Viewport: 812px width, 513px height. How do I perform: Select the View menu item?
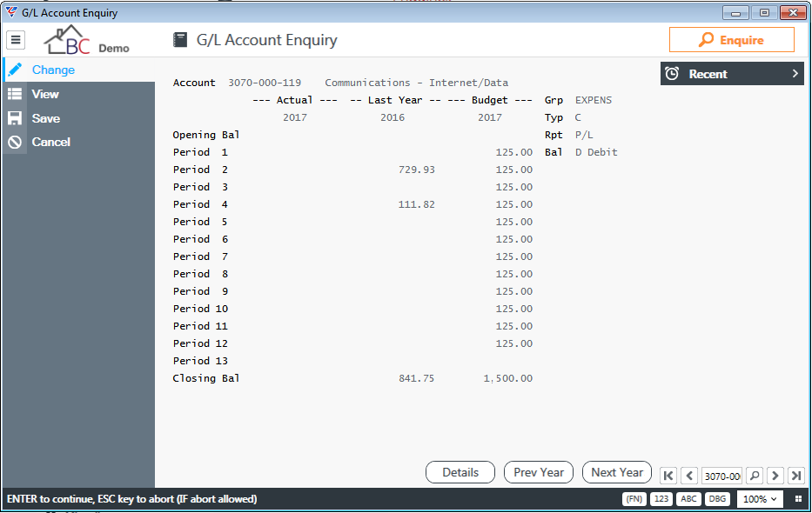(78, 94)
